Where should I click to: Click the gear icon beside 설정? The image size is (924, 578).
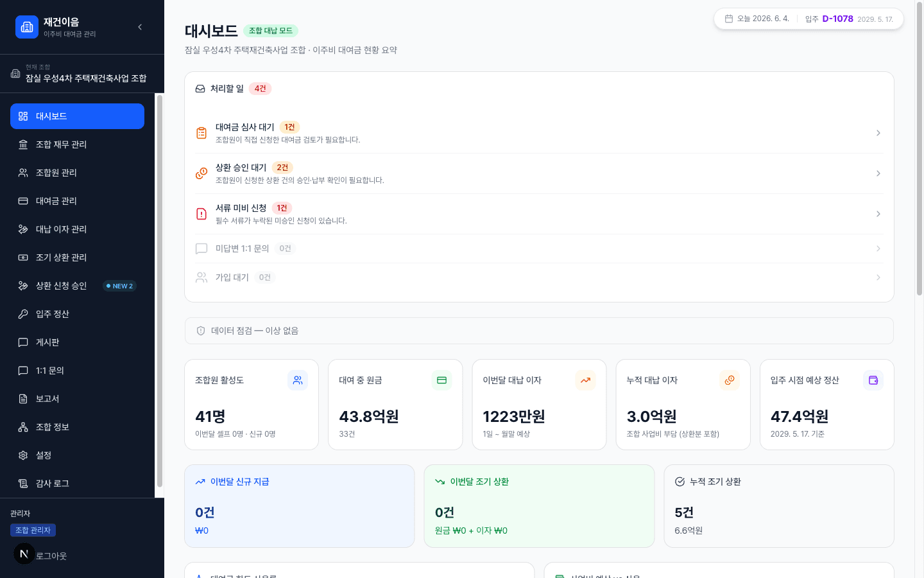tap(23, 455)
